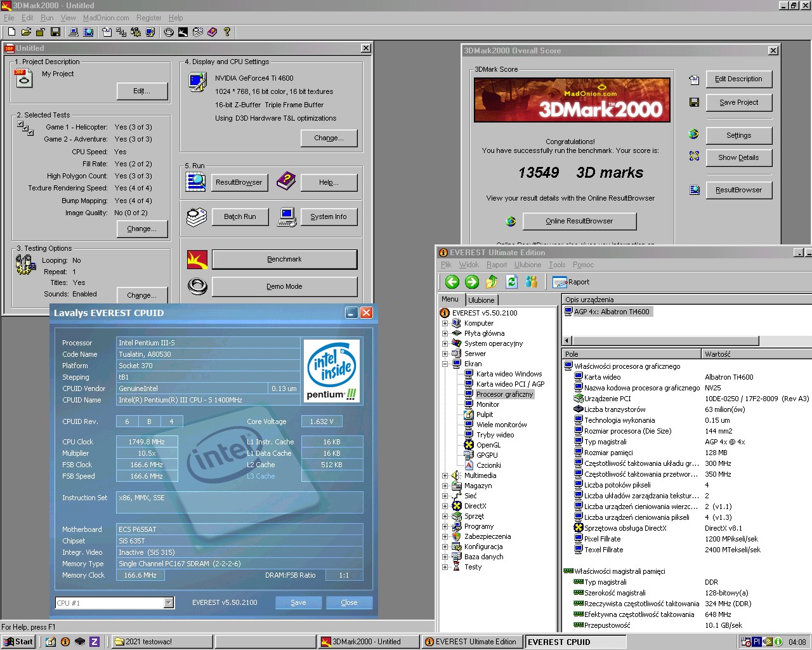Click the Benchmark button
Image resolution: width=812 pixels, height=650 pixels.
point(284,259)
